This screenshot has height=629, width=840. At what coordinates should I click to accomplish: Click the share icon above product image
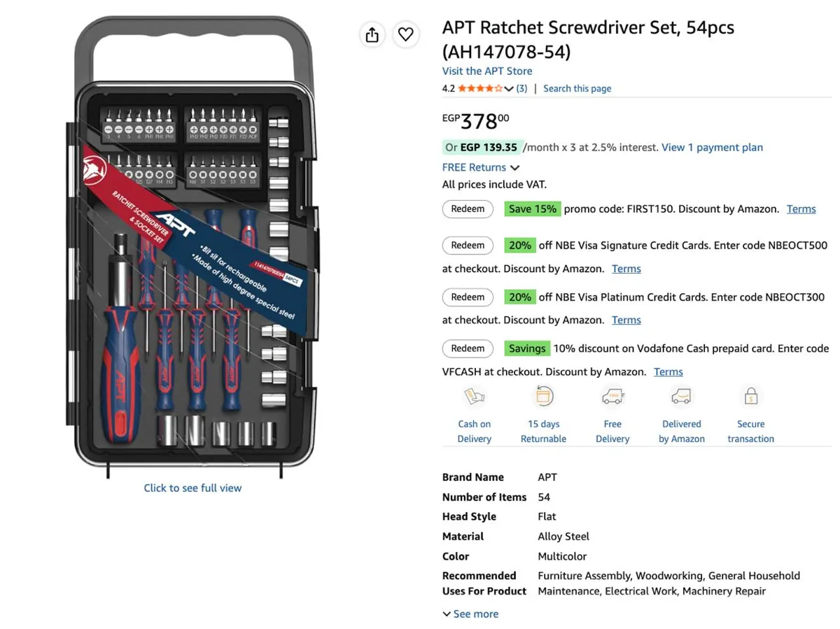[372, 34]
